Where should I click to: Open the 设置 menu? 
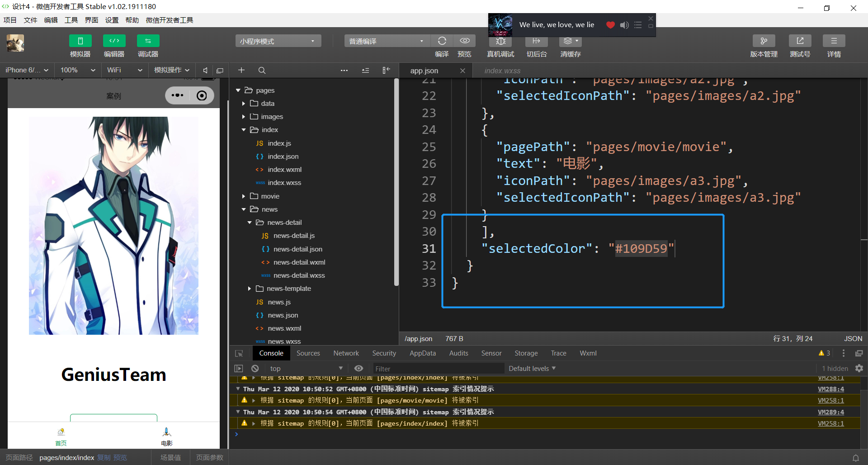(112, 20)
